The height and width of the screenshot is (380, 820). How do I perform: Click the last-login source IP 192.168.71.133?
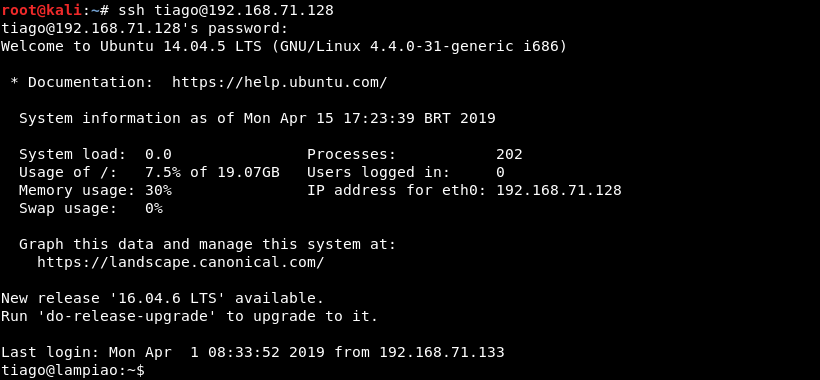442,352
